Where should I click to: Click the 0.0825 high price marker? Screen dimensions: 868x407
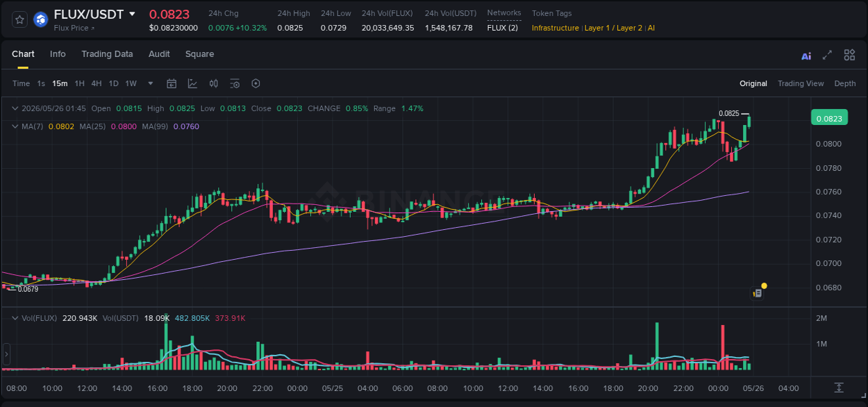(x=728, y=113)
